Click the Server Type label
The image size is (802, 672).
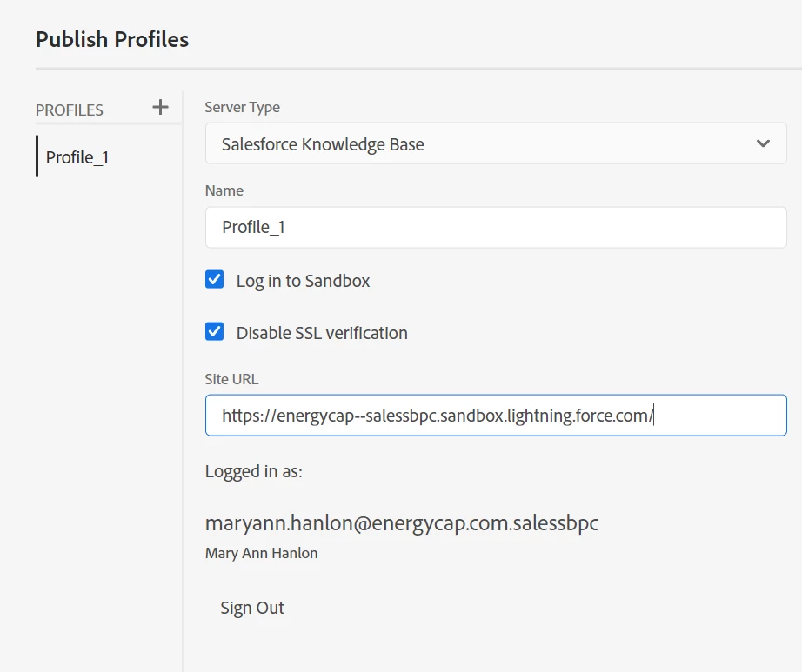[243, 107]
